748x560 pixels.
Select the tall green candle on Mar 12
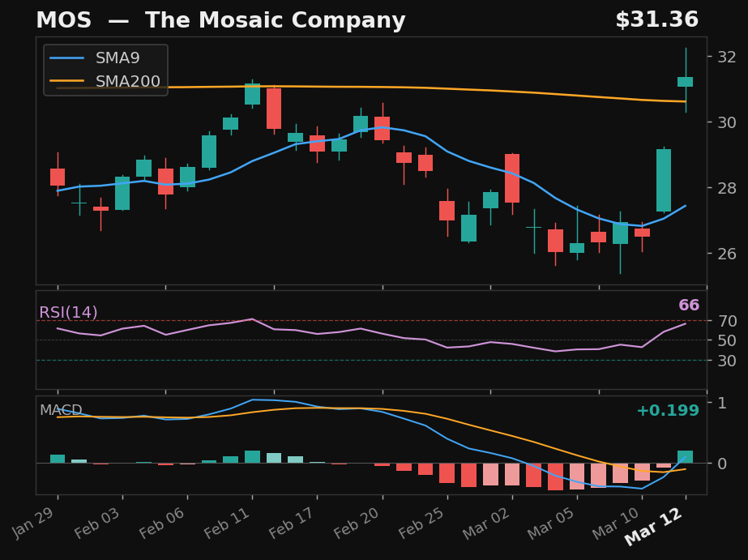click(684, 81)
